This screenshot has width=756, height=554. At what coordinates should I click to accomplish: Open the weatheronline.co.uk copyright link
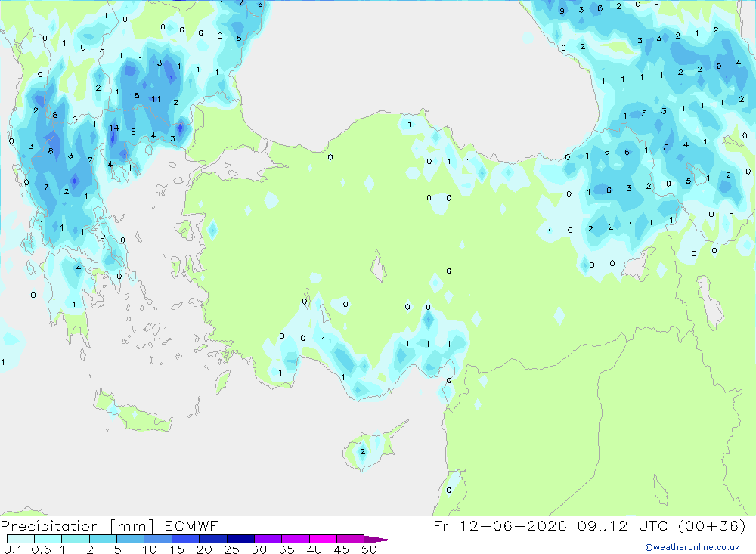pos(692,547)
